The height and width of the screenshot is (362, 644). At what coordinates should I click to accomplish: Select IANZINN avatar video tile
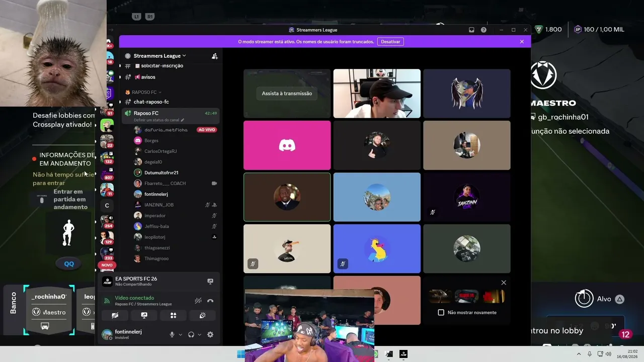point(467,197)
